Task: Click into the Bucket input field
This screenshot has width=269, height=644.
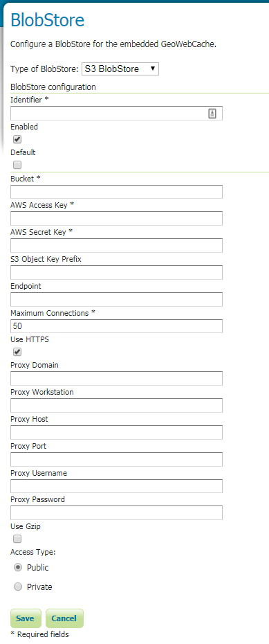Action: point(116,192)
